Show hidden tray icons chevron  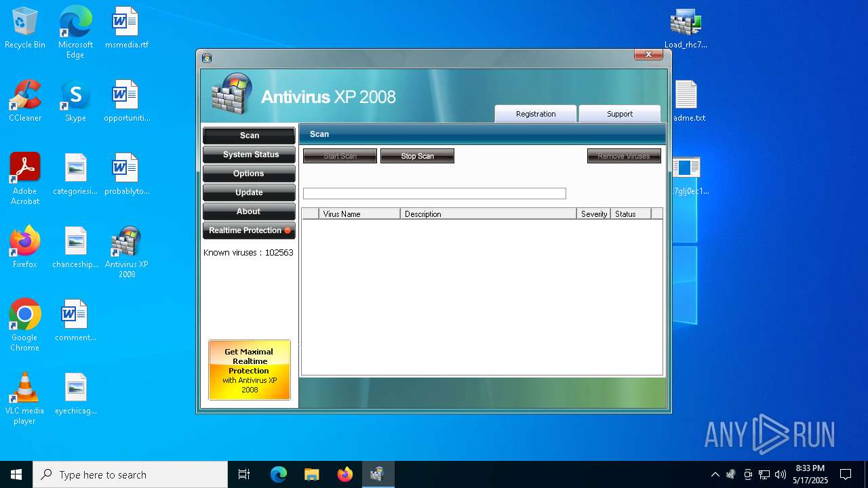[x=715, y=474]
